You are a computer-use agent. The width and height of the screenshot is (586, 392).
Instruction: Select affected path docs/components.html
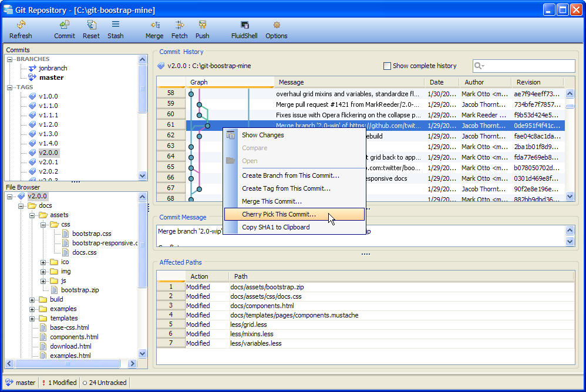coord(365,306)
